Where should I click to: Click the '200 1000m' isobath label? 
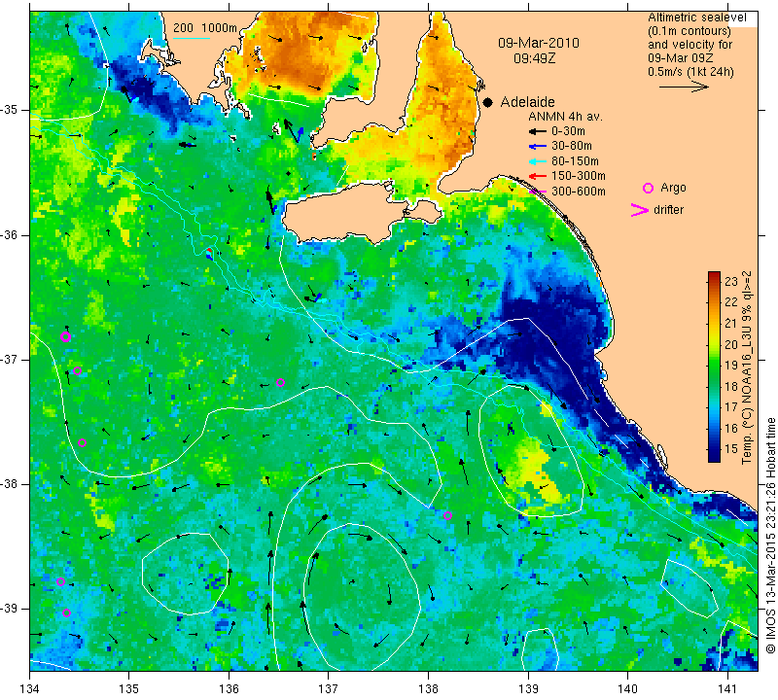click(x=205, y=28)
